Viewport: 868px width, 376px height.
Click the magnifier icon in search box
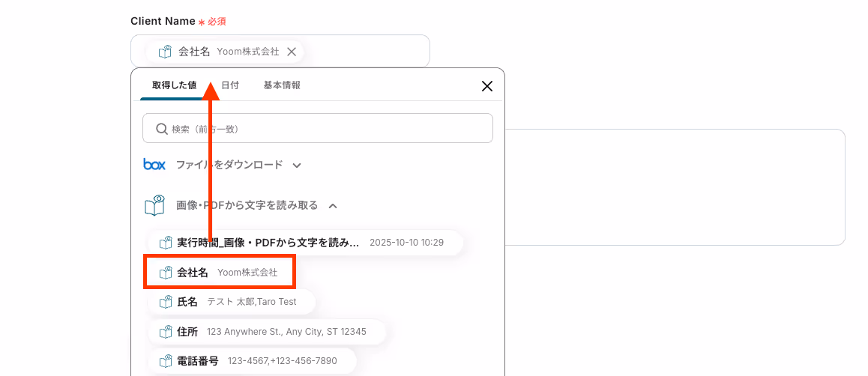162,128
